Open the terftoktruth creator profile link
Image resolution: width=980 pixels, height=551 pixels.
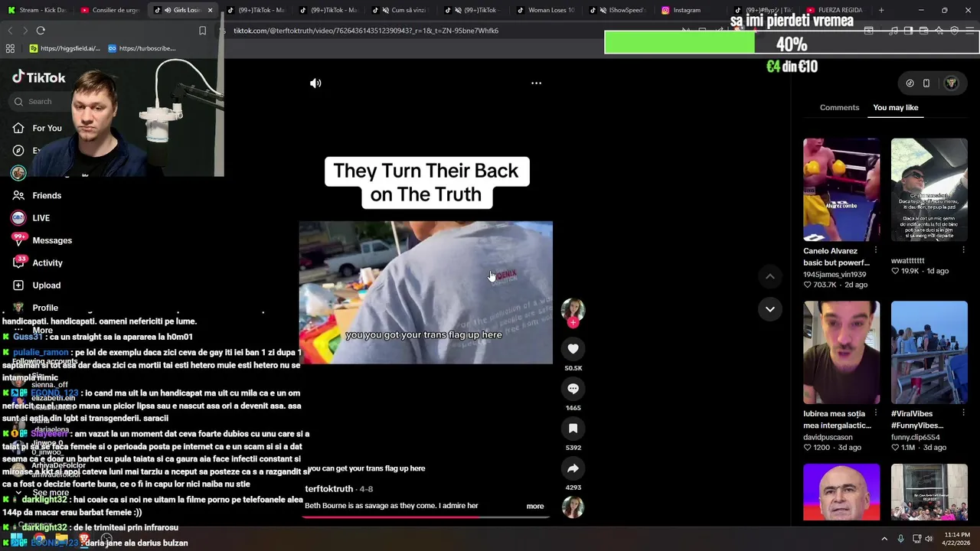[x=328, y=489]
